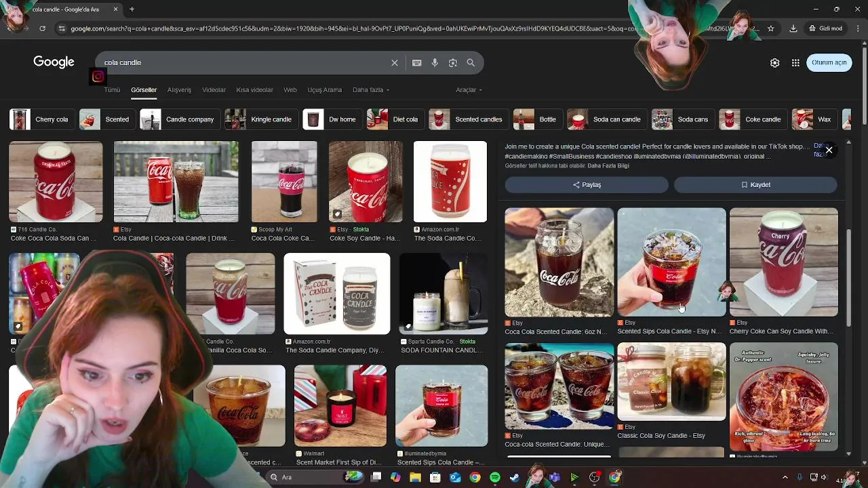Close the cola candle browser tab
Image resolution: width=868 pixels, height=488 pixels.
[x=115, y=9]
